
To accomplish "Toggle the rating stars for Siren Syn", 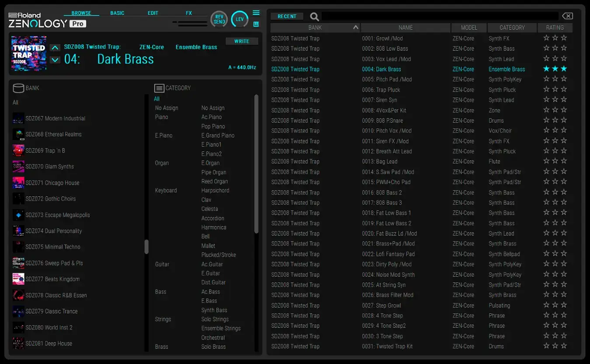I will (555, 100).
